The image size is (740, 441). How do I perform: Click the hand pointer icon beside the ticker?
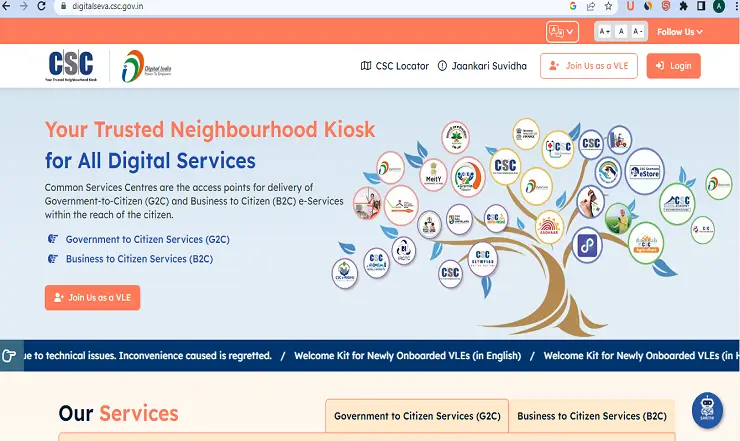(9, 356)
